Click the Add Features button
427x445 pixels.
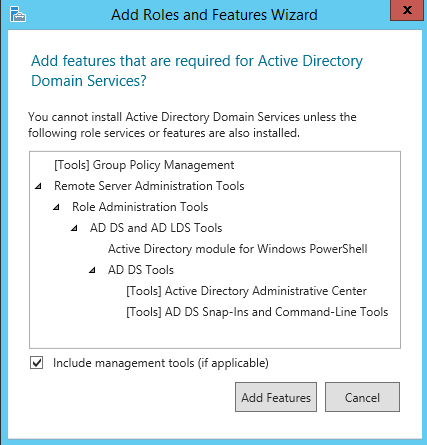click(276, 397)
